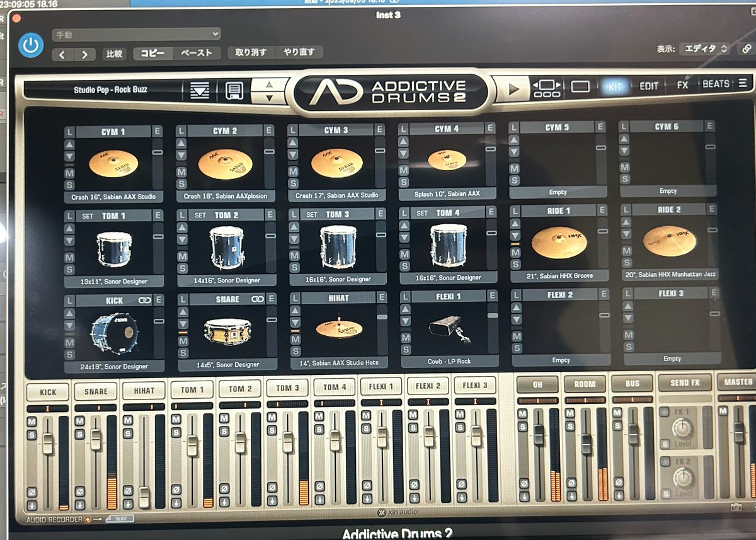Mute the TOM 2 kitpiece
The image size is (756, 540).
[x=182, y=256]
